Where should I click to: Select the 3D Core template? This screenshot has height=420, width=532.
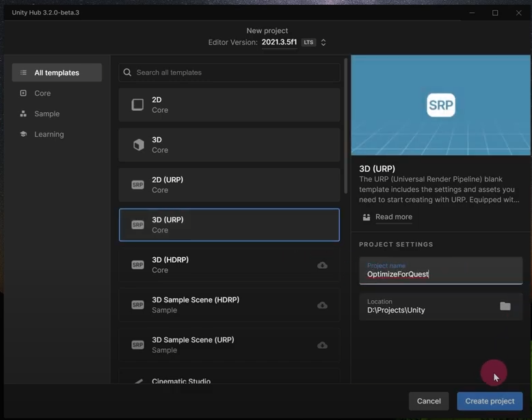point(229,144)
